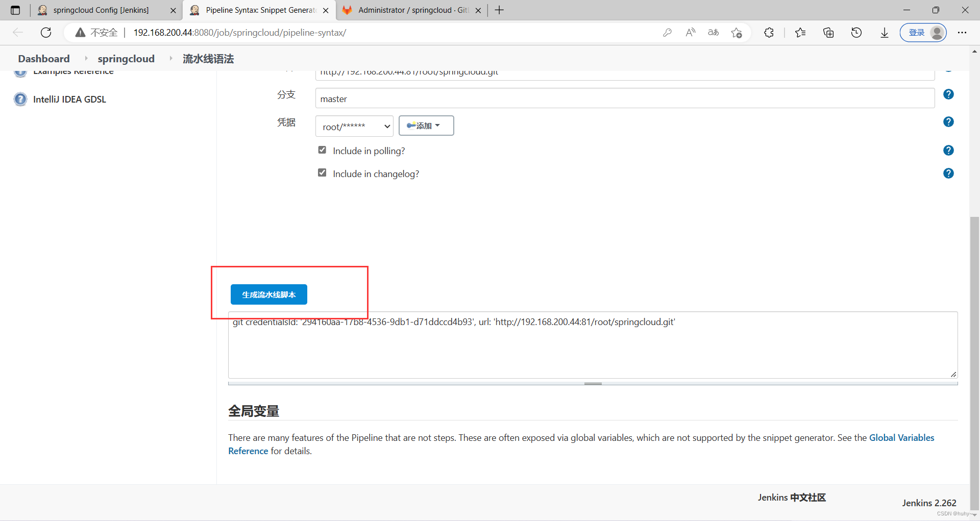Screen dimensions: 980x521
Task: Click the read aloud icon
Action: [x=690, y=33]
